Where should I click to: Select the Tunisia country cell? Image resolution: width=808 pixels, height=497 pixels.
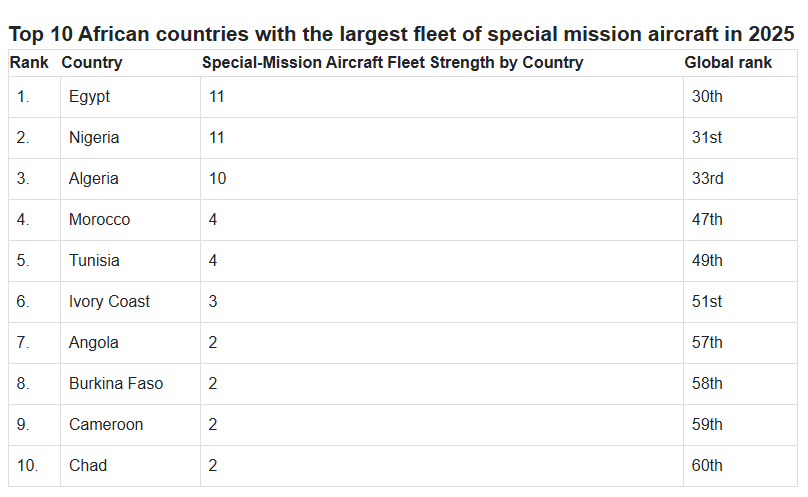coord(94,261)
